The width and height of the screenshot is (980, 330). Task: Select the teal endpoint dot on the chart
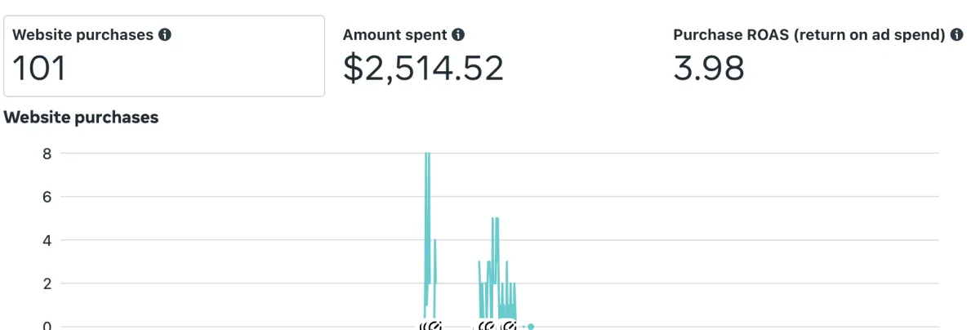(x=531, y=326)
